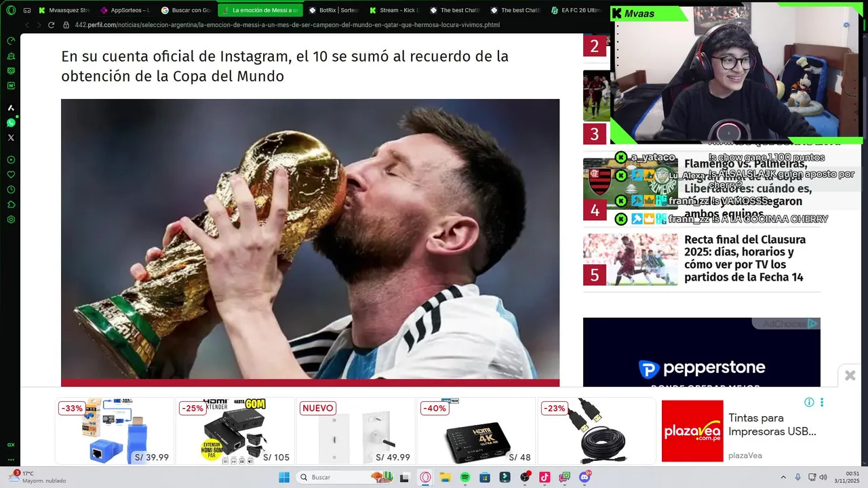Open the workspaces icon beside Opera logo
Image resolution: width=868 pixels, height=488 pixels.
tap(27, 10)
